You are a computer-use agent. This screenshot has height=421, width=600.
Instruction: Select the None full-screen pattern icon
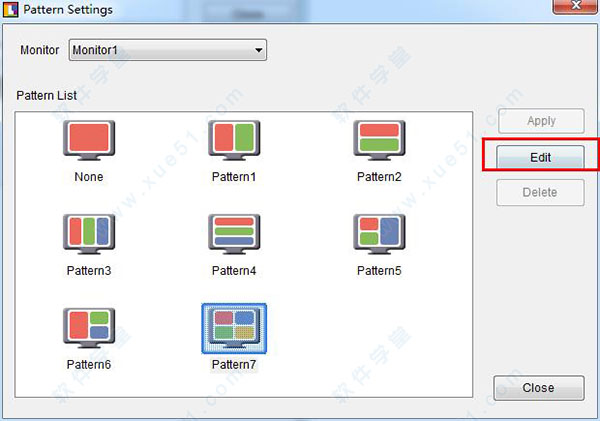(89, 140)
